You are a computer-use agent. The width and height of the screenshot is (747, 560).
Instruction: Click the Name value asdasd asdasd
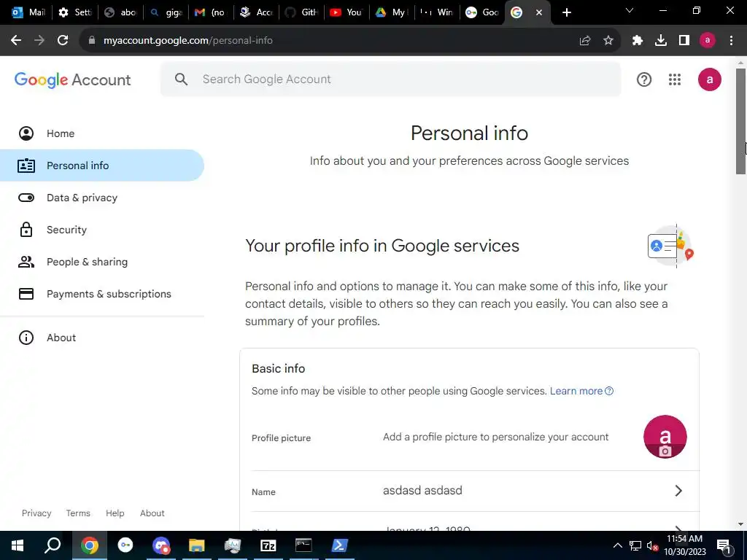tap(422, 491)
